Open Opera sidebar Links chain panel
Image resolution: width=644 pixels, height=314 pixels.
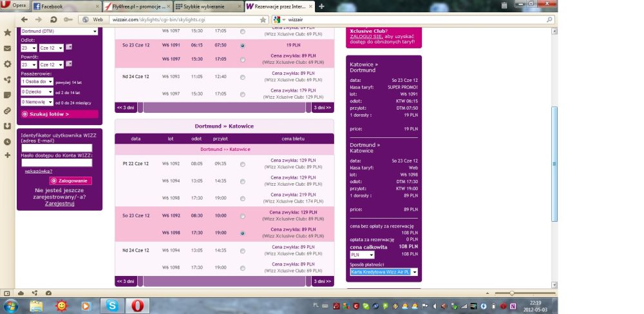[x=7, y=110]
